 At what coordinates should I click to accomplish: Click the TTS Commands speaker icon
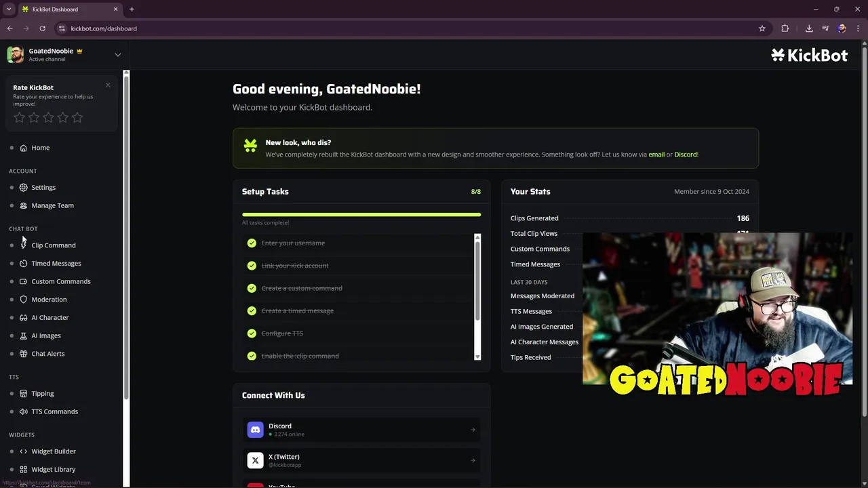24,411
